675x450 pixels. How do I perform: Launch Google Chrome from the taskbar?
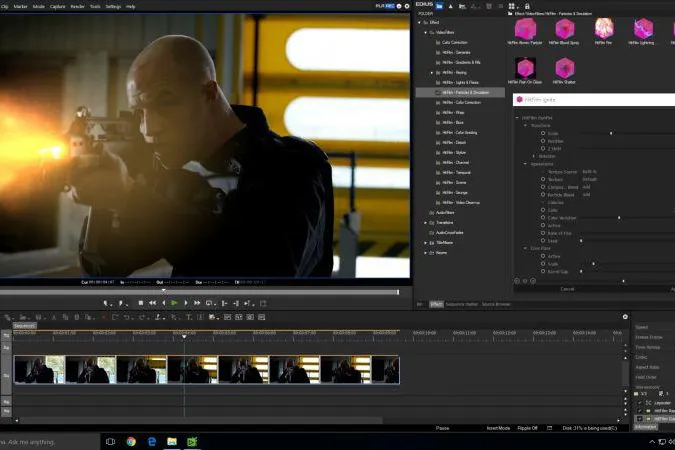(131, 442)
